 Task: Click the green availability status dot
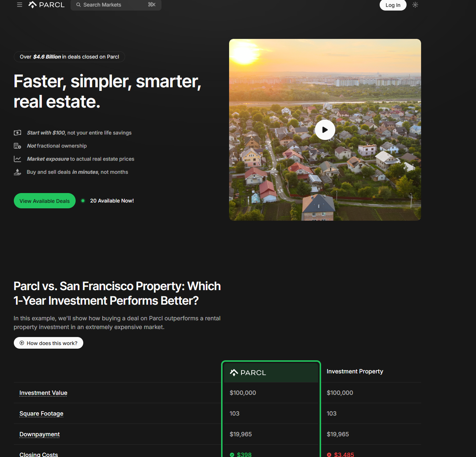83,201
